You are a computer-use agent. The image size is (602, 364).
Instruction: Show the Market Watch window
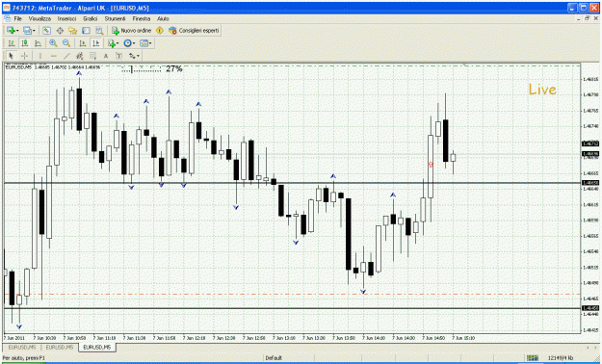[46, 31]
